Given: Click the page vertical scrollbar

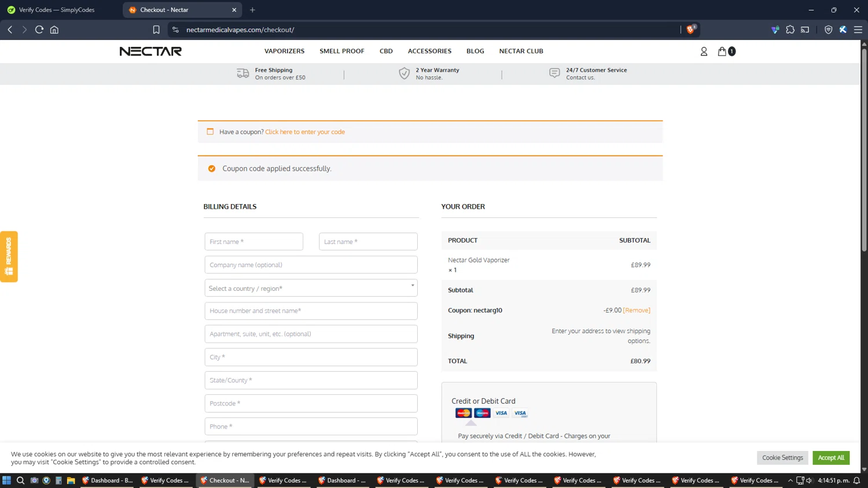Looking at the screenshot, I should pyautogui.click(x=864, y=150).
